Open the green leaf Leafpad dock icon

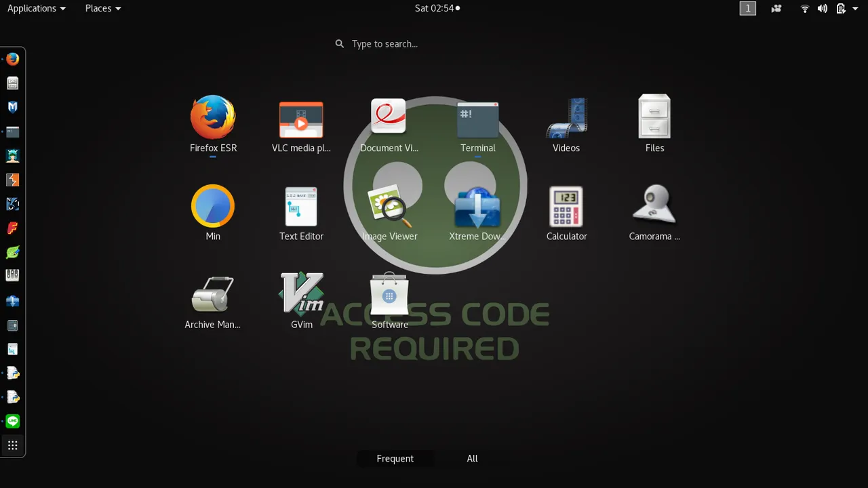[x=12, y=252]
